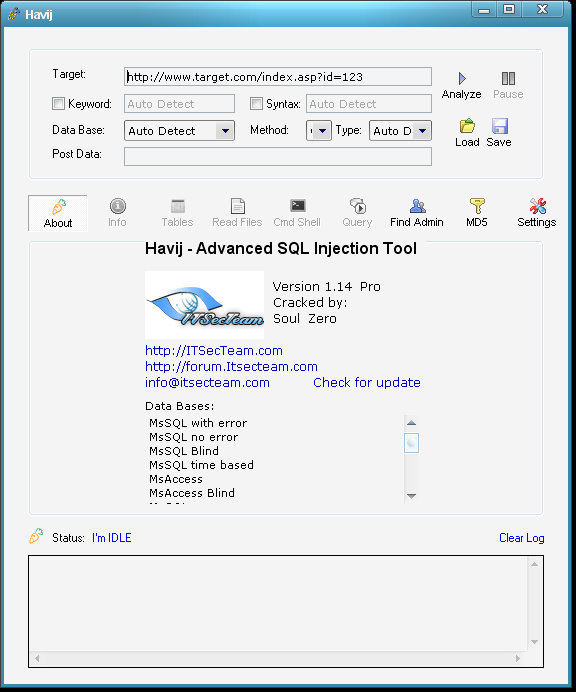
Task: Click the Save floppy disk icon
Action: pos(499,126)
